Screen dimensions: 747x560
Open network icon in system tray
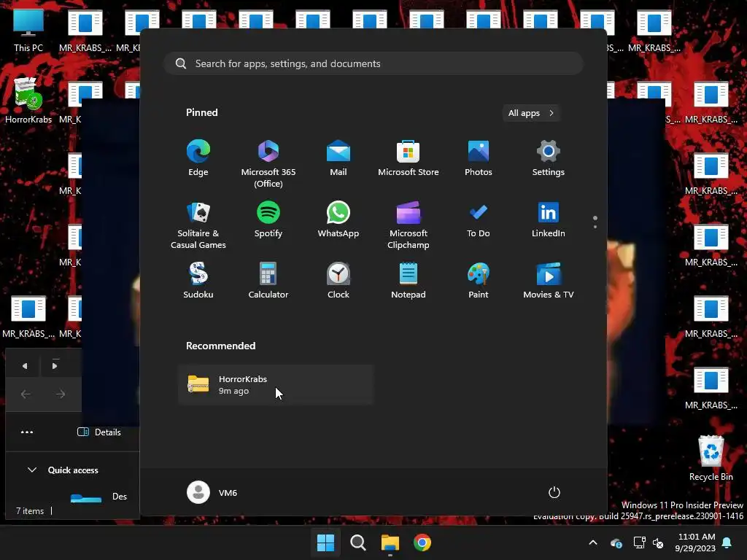pos(639,542)
